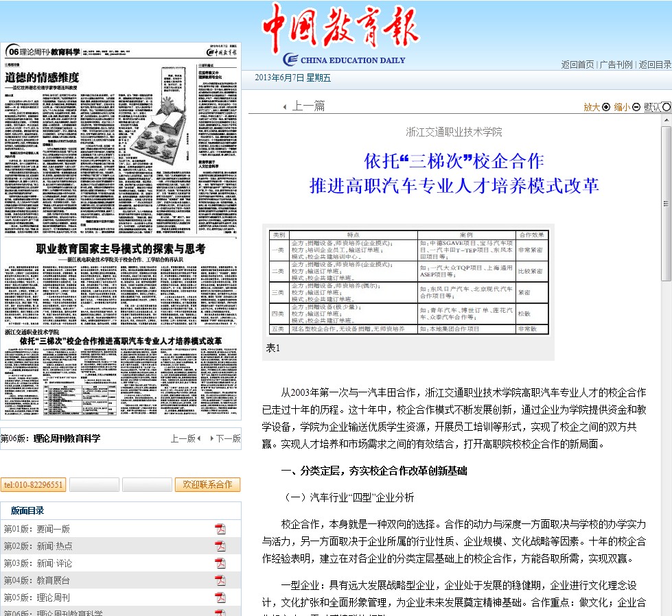Viewport: 672px width, 616px height.
Task: Click article 依托"三梯次"校企合作 headline on thumbnail
Action: click(121, 341)
